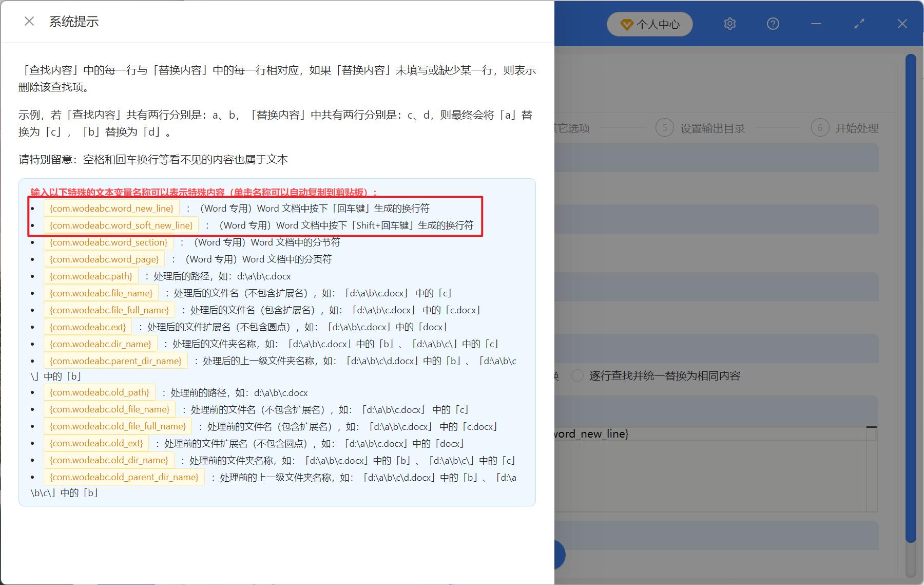Close the 系统提示 dialog with the X
924x585 pixels.
29,21
